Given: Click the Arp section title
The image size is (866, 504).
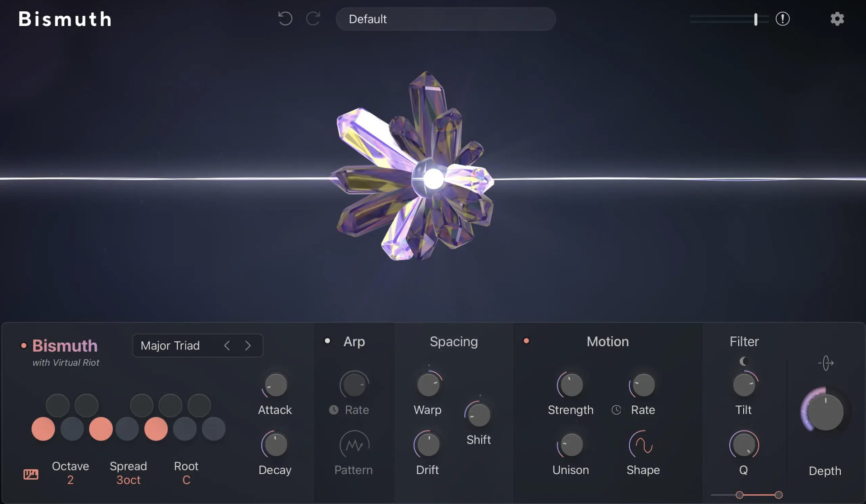Looking at the screenshot, I should tap(354, 342).
